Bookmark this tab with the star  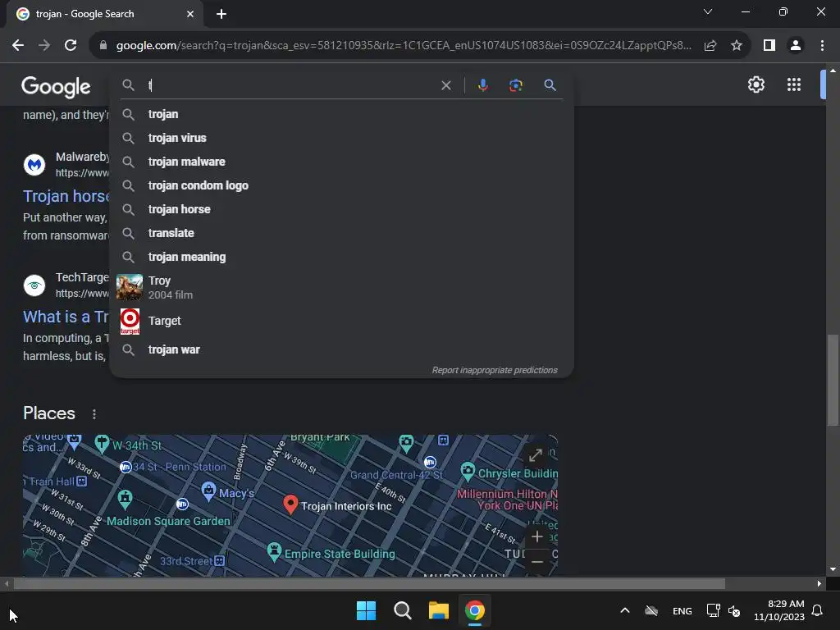pos(737,46)
